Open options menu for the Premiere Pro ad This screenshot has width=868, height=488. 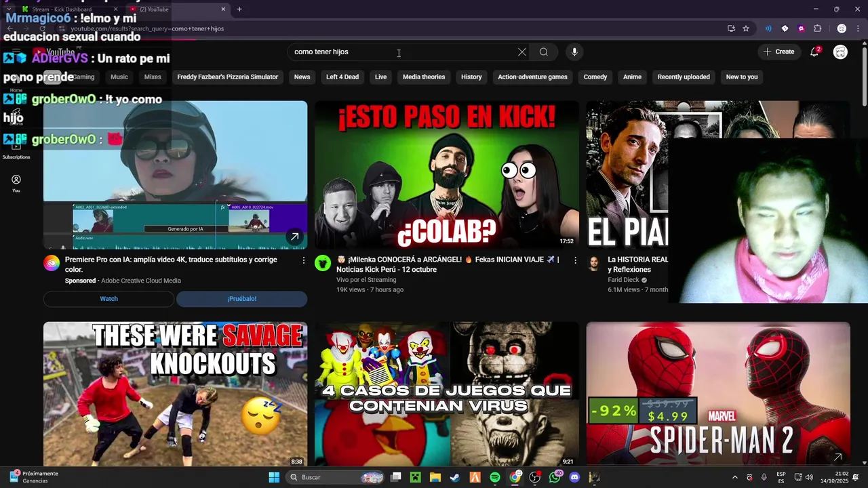304,260
